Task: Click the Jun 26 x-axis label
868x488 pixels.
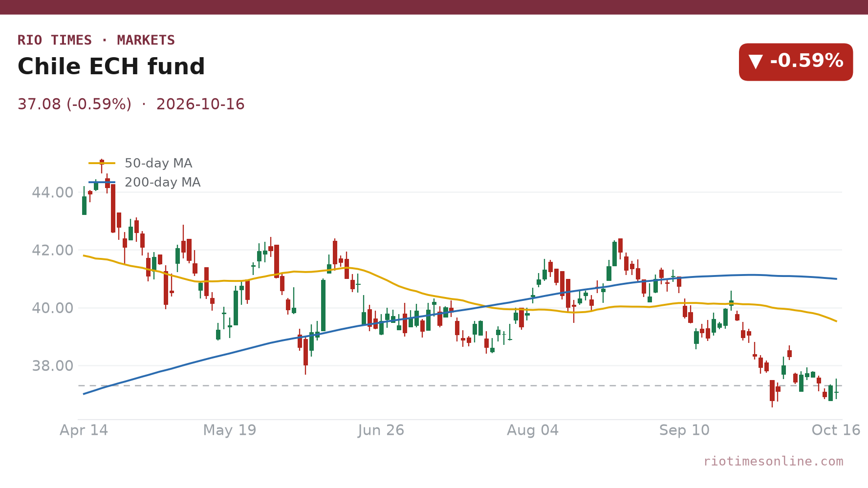Action: [x=381, y=430]
